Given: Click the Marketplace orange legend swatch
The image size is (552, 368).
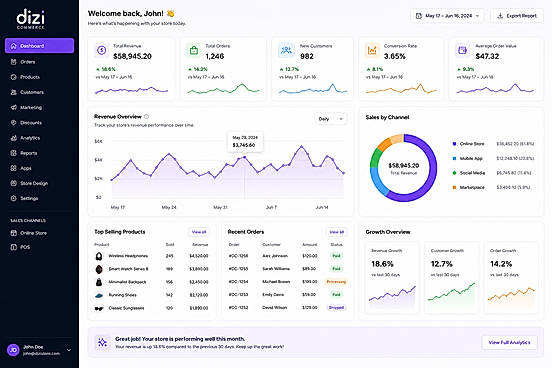Looking at the screenshot, I should 454,187.
